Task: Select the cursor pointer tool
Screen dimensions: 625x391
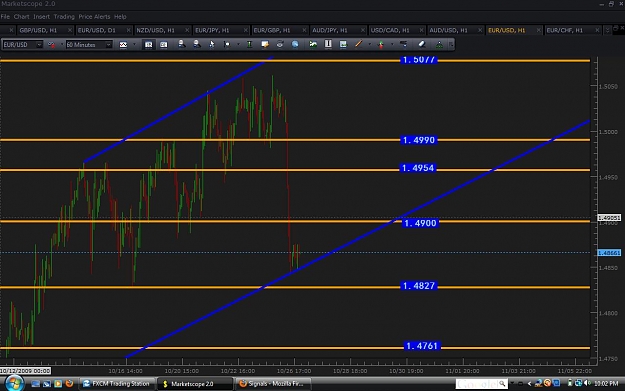Action: [x=212, y=45]
